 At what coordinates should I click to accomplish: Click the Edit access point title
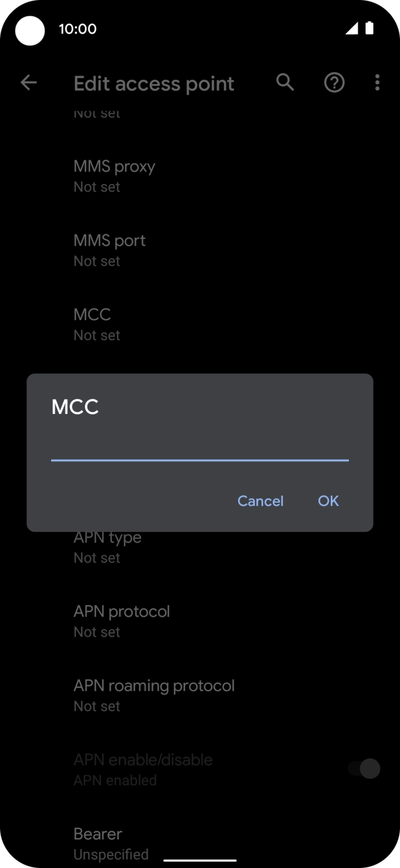tap(154, 84)
